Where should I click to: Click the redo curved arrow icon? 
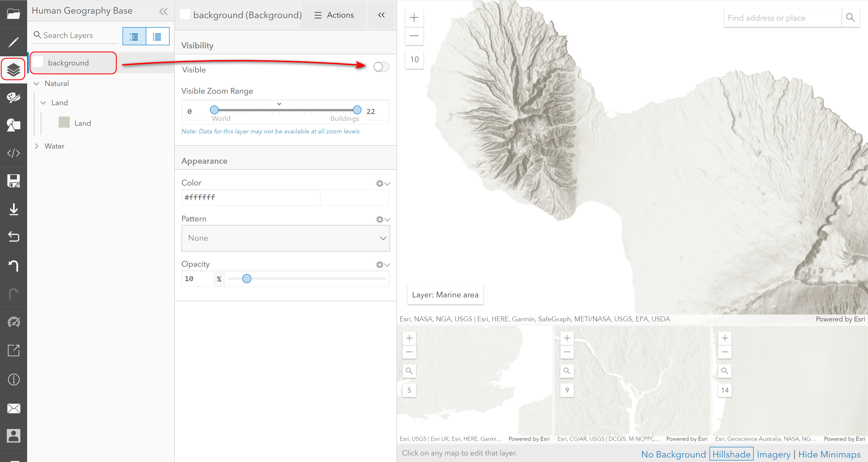click(14, 293)
